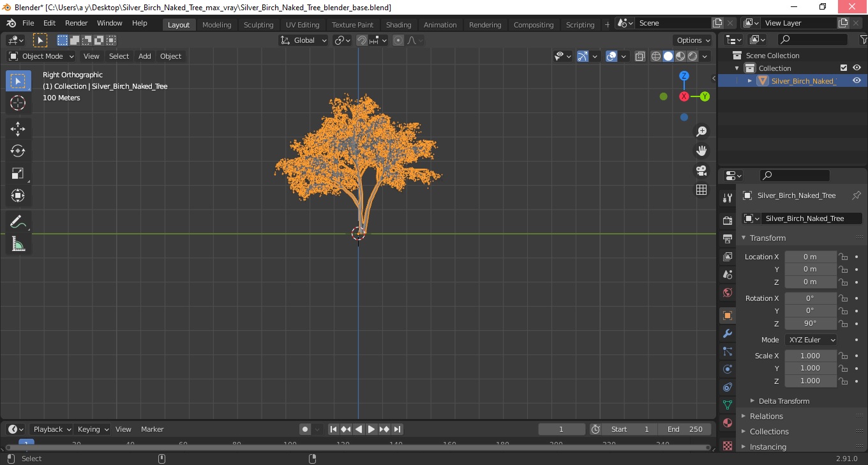Toggle Location X lock icon
868x465 pixels.
click(843, 257)
